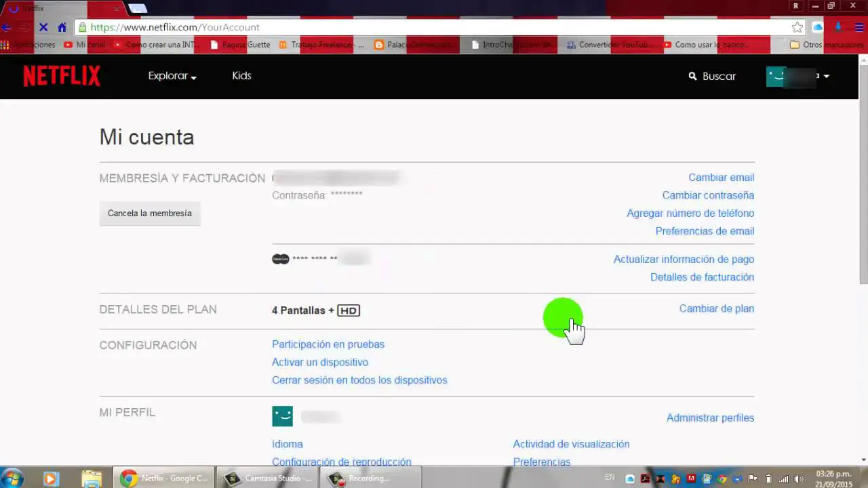The image size is (868, 488).
Task: Click the browser home button
Action: (62, 28)
